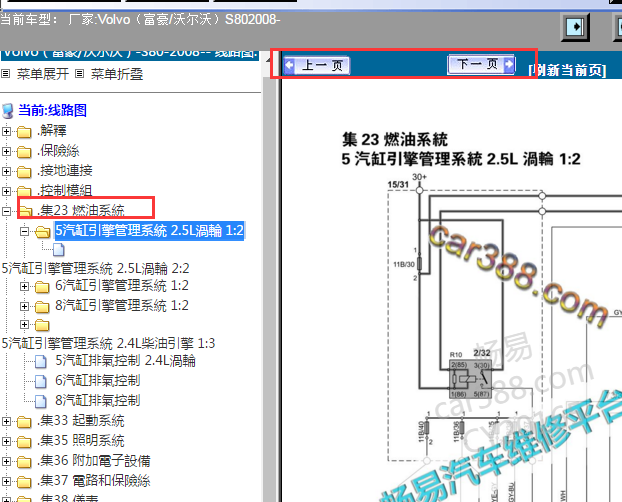Click the document icon under 2.5L渦輪 1:2
The width and height of the screenshot is (622, 502).
point(59,250)
